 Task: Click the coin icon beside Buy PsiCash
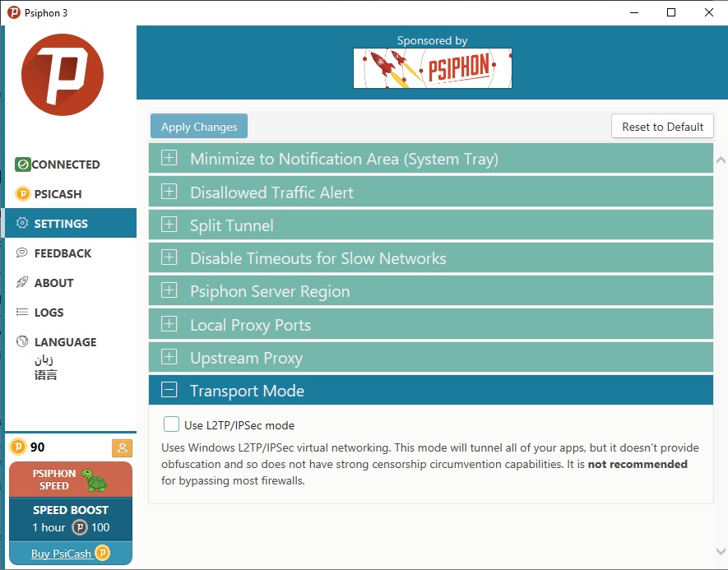[102, 553]
